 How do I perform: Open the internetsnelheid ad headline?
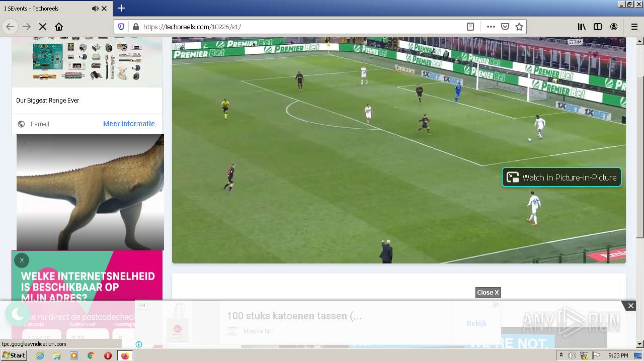click(x=88, y=287)
